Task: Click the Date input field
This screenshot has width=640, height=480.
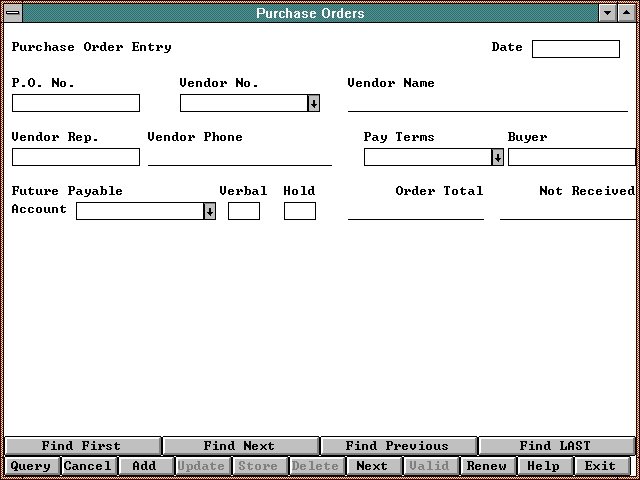Action: (575, 49)
